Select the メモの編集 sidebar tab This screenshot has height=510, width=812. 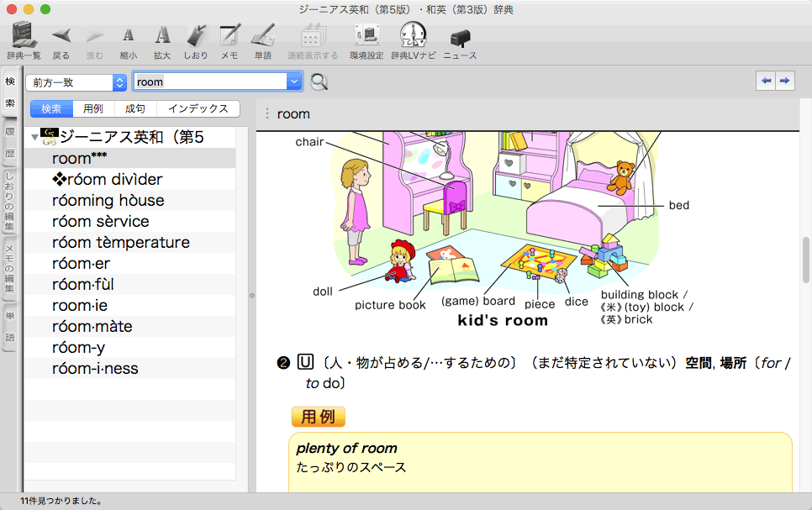pos(10,269)
